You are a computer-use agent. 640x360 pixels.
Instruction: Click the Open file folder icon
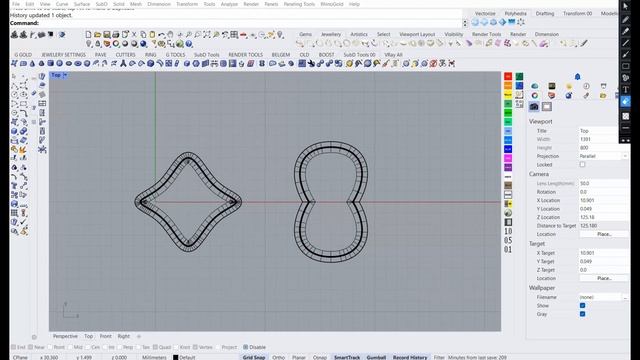98,35
